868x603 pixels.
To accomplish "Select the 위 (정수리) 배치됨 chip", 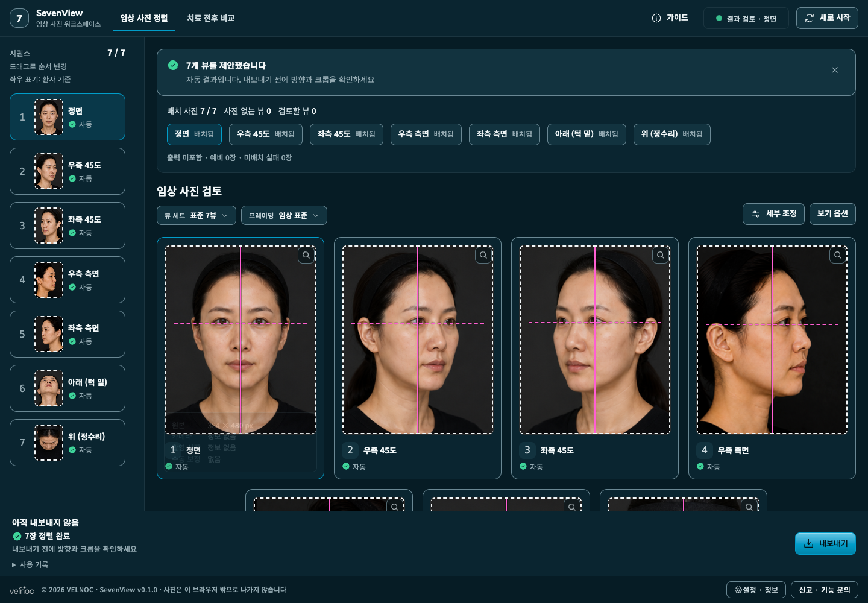I will (x=672, y=134).
